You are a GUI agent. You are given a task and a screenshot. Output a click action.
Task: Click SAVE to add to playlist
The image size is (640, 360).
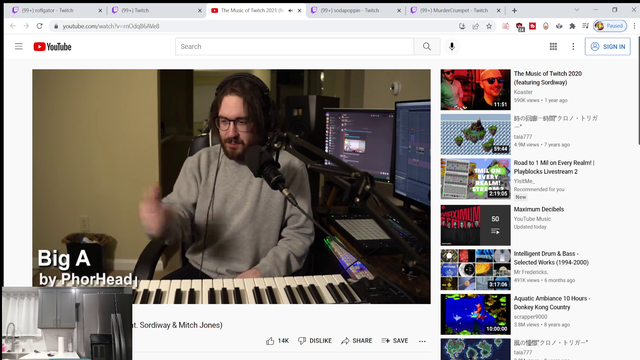(395, 341)
